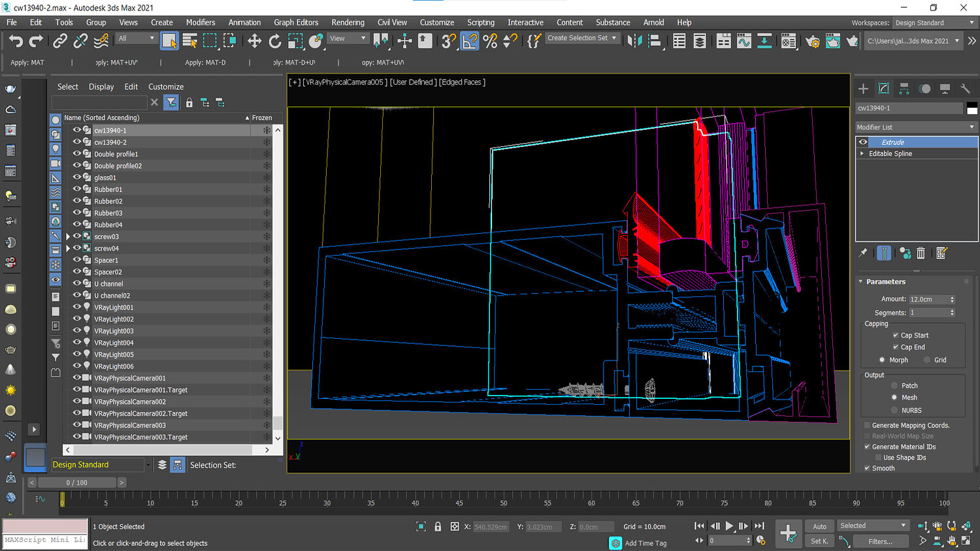Uncheck the Cap Start checkbox
This screenshot has width=980, height=551.
[x=896, y=336]
